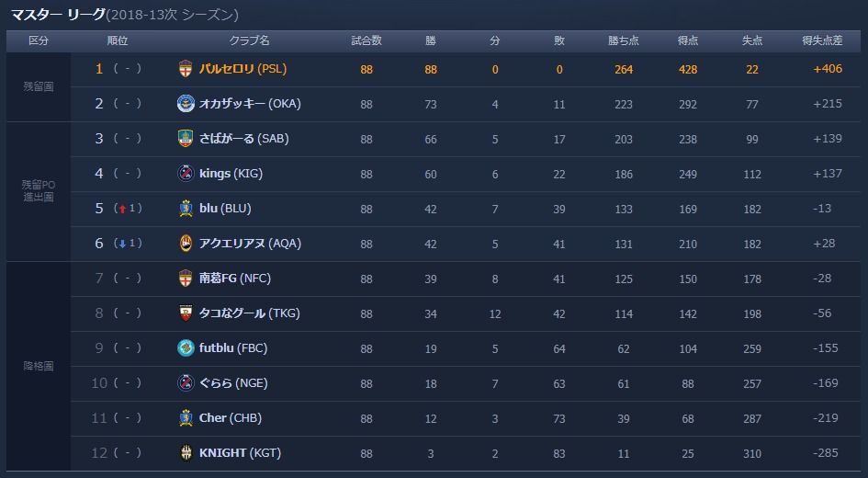Sort by the 得失点差 column header
Image resolution: width=868 pixels, height=478 pixels.
tap(822, 40)
